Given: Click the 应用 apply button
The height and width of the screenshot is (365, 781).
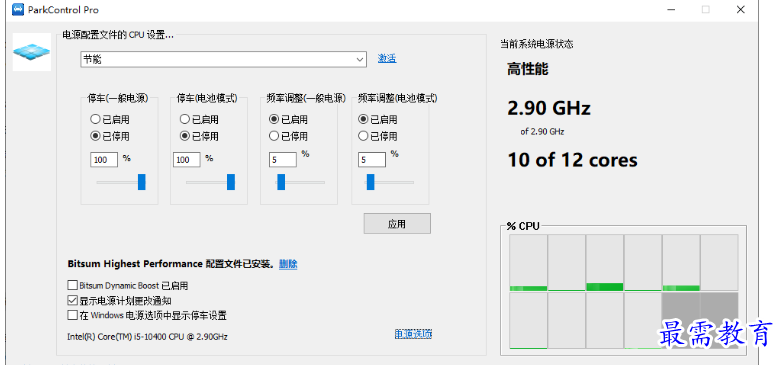Looking at the screenshot, I should [397, 224].
